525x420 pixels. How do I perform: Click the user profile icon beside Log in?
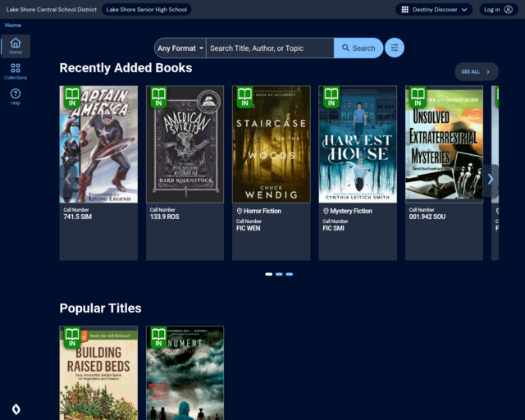click(509, 9)
